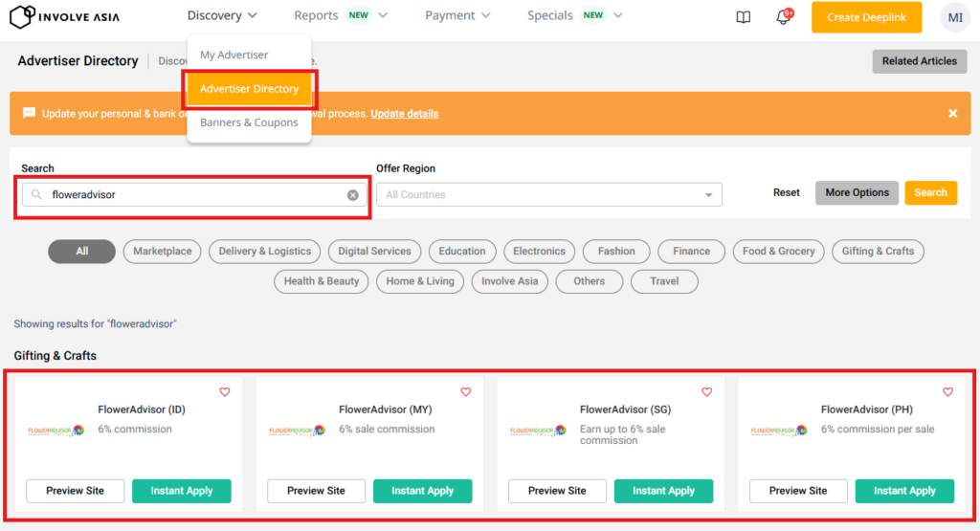The height and width of the screenshot is (531, 980).
Task: Preview Site for FlowerAdvisor (PH)
Action: 798,491
